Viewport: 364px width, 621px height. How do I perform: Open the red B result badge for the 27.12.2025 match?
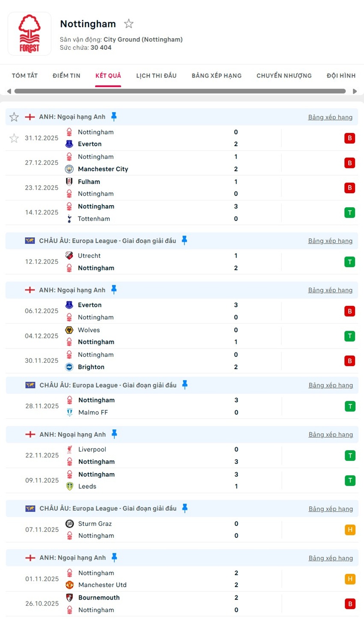point(349,163)
